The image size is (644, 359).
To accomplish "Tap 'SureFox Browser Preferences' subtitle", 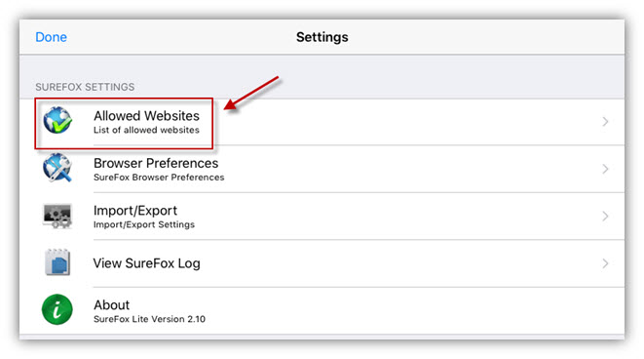I will click(x=159, y=178).
